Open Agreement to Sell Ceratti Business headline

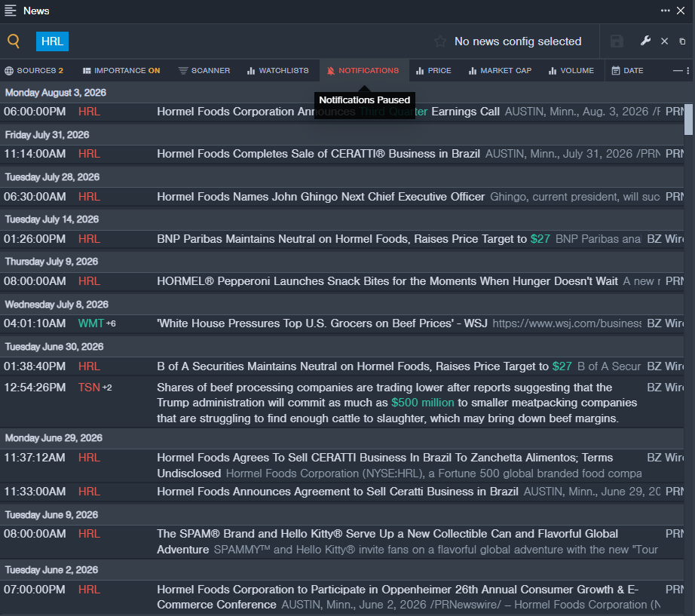pos(338,492)
